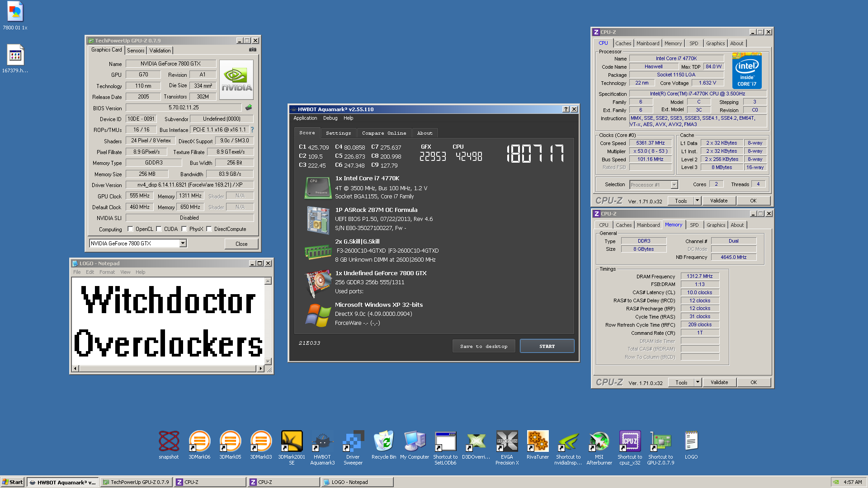This screenshot has height=488, width=868.
Task: Click the Close button in GPU-Z
Action: click(241, 244)
